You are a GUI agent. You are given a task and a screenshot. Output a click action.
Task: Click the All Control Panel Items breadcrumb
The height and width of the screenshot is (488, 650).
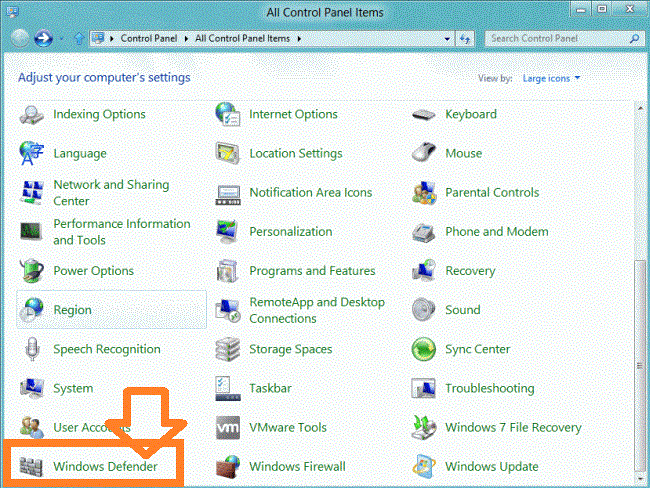click(243, 39)
